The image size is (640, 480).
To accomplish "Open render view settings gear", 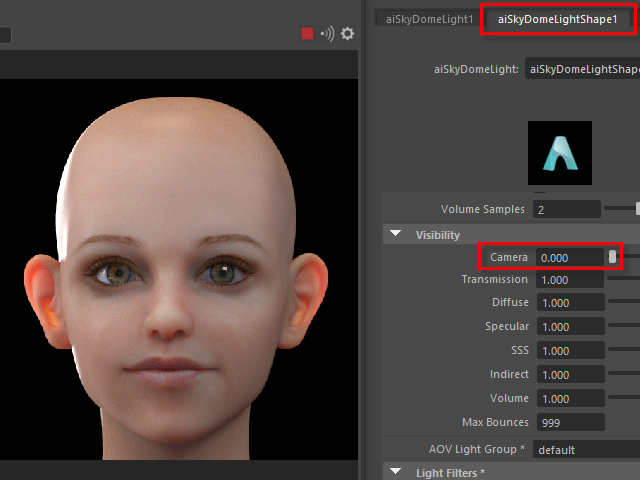I will pos(347,34).
